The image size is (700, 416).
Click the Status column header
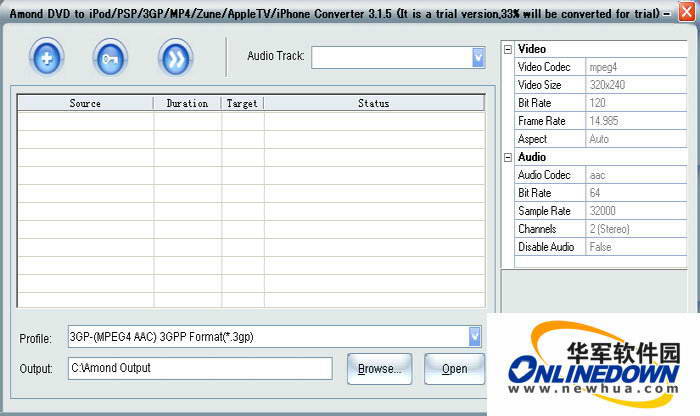[374, 103]
